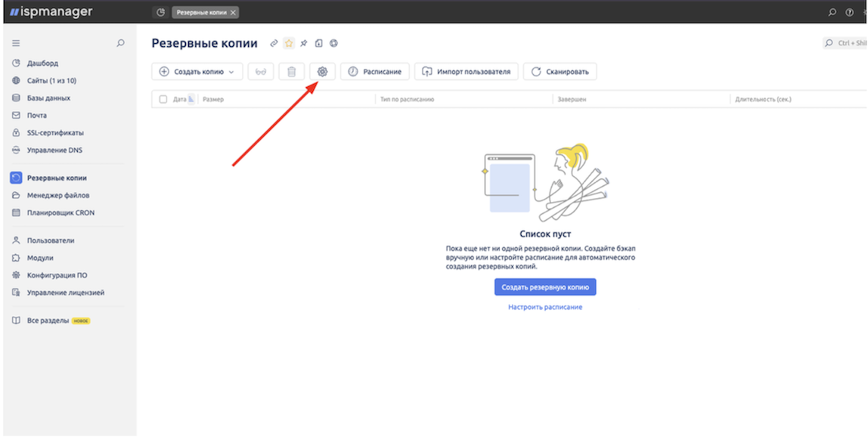Open backup settings via the gear icon
Image resolution: width=868 pixels, height=437 pixels.
tap(322, 71)
